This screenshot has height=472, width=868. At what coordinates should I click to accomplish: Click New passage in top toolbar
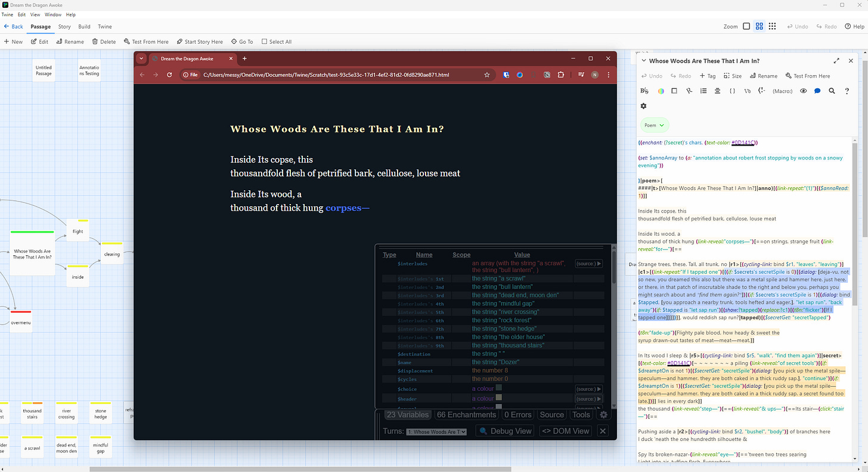pyautogui.click(x=13, y=42)
